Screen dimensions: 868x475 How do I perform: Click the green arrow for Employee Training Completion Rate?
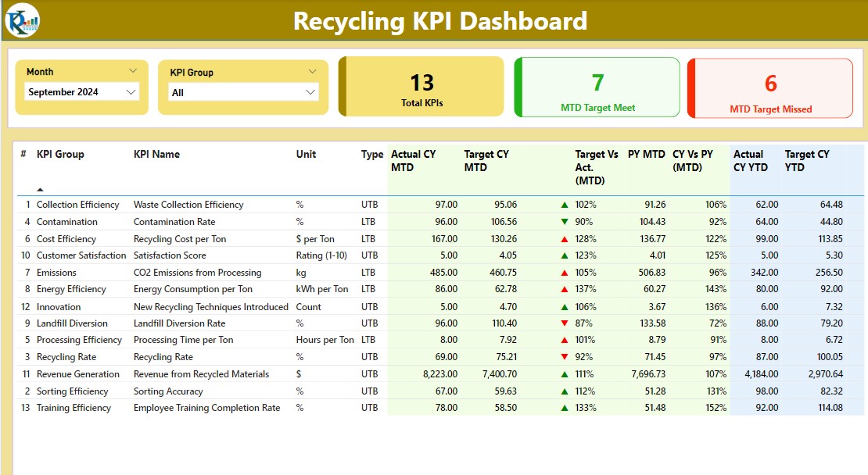click(x=565, y=408)
